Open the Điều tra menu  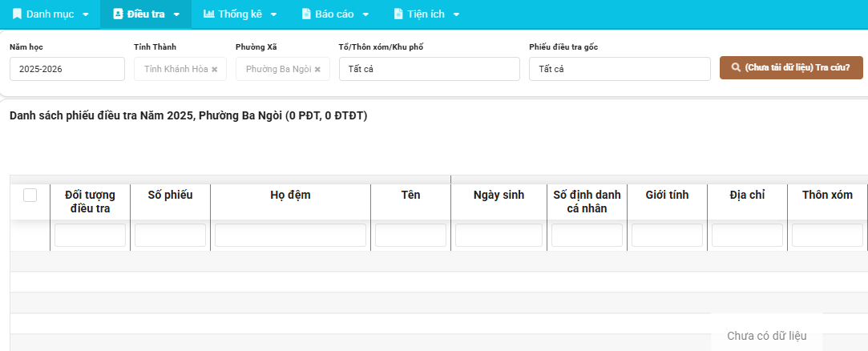(x=146, y=14)
